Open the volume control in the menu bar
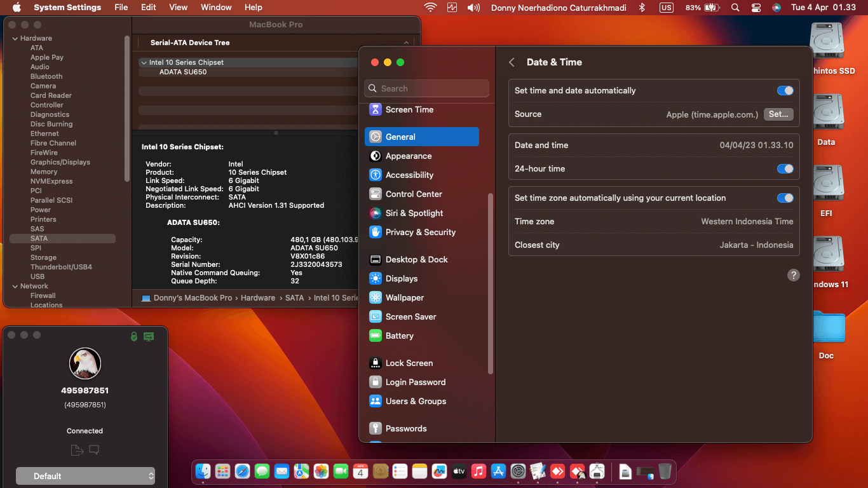This screenshot has width=868, height=488. click(473, 8)
